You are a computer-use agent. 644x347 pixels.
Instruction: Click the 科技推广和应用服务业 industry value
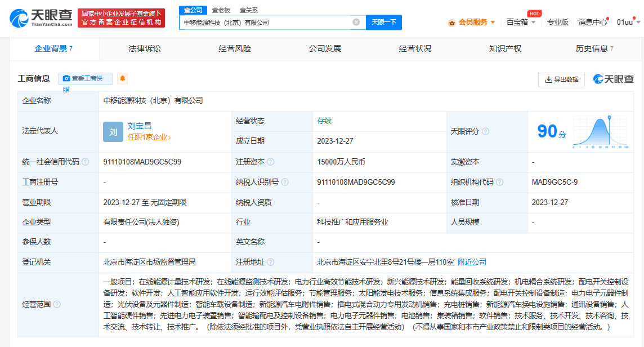click(x=352, y=223)
